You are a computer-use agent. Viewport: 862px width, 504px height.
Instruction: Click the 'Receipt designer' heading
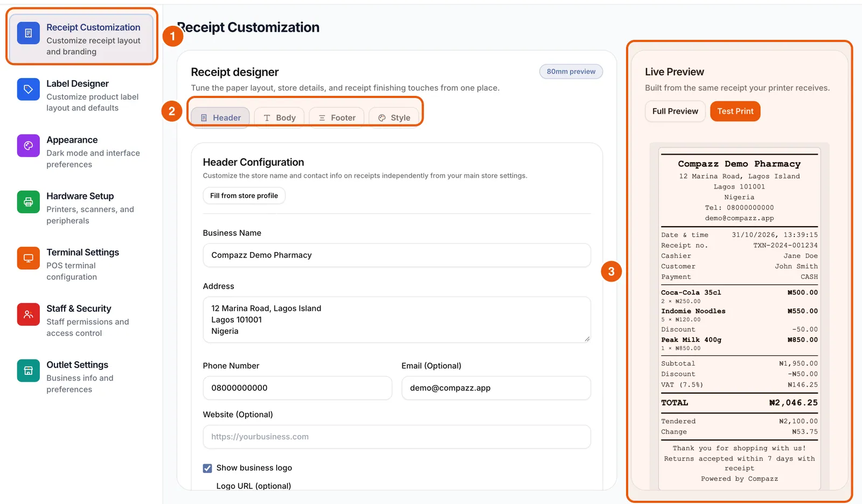coord(235,72)
